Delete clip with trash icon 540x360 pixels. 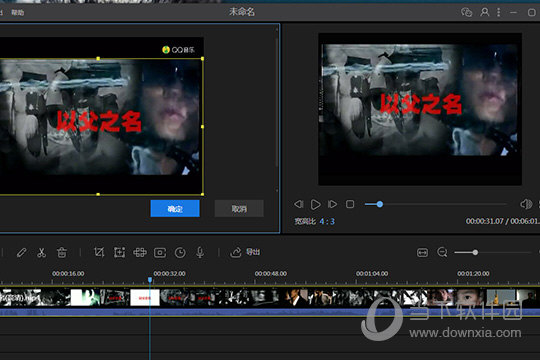pos(62,253)
